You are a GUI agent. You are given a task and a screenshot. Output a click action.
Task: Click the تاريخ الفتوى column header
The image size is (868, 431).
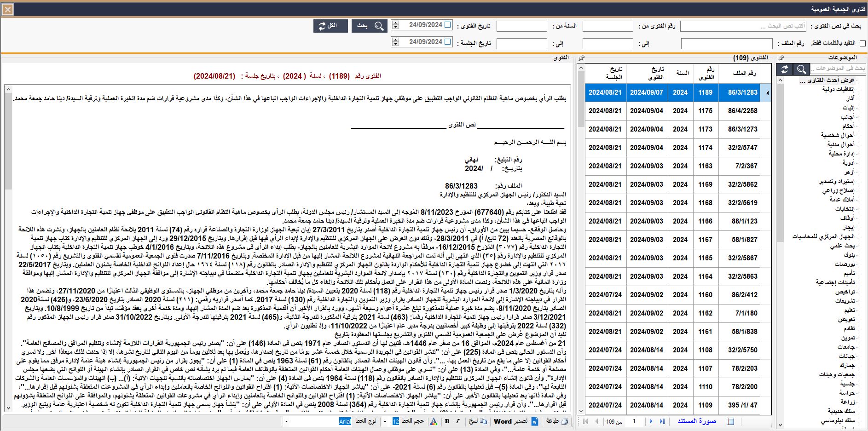pyautogui.click(x=647, y=73)
